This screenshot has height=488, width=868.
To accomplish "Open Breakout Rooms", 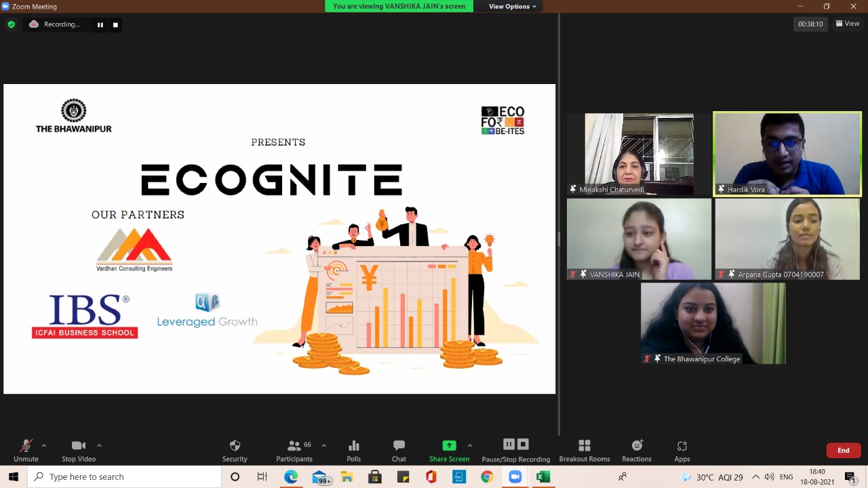I will point(584,451).
